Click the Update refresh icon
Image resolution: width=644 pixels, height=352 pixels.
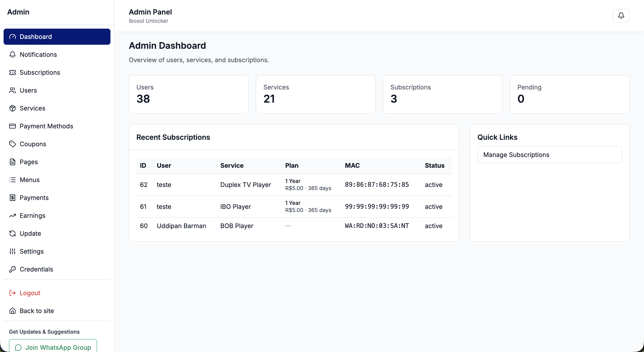pyautogui.click(x=13, y=233)
